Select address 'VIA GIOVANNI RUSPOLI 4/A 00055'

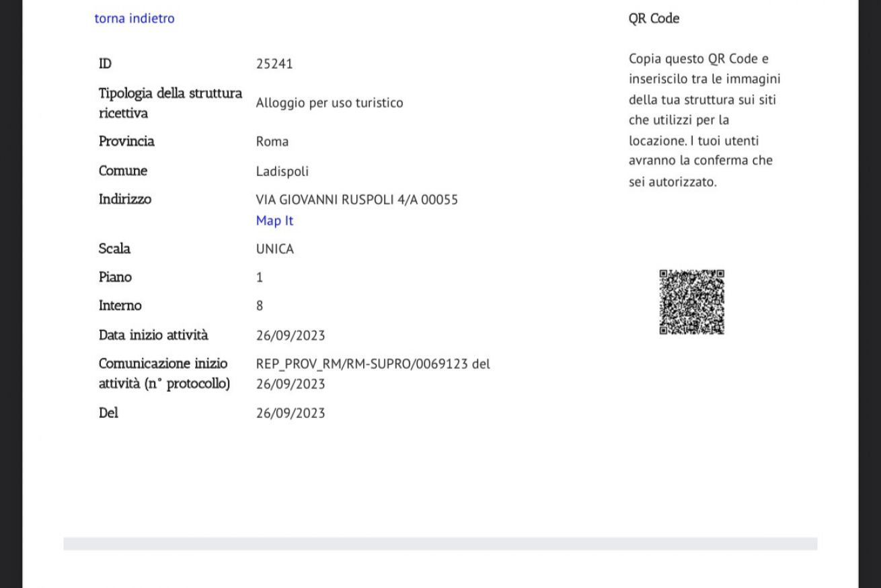pos(357,200)
